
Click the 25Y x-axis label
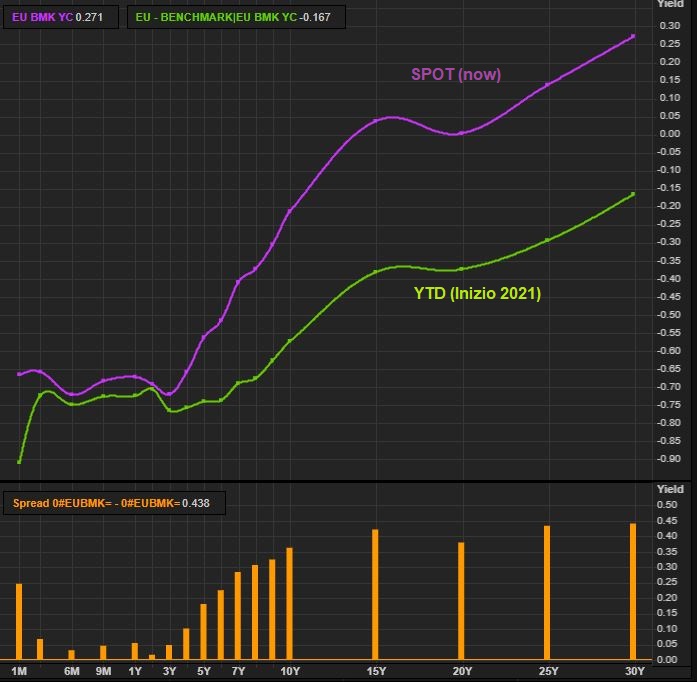click(x=548, y=671)
